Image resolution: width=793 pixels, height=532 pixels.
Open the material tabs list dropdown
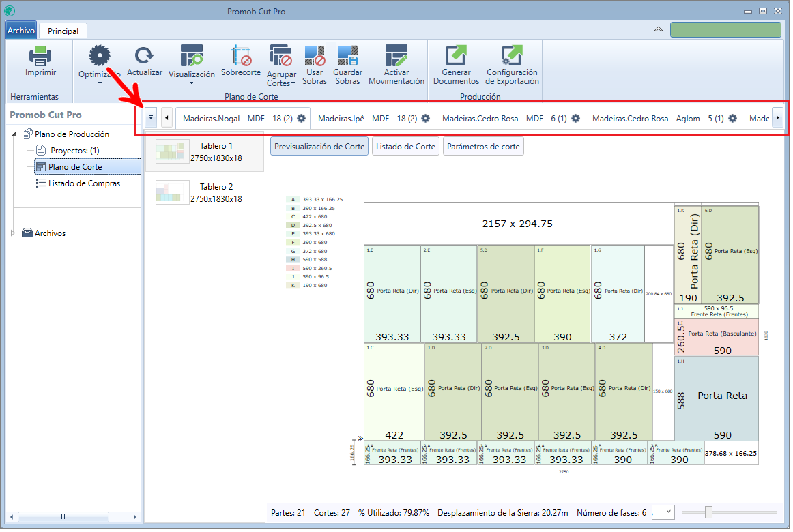[151, 118]
